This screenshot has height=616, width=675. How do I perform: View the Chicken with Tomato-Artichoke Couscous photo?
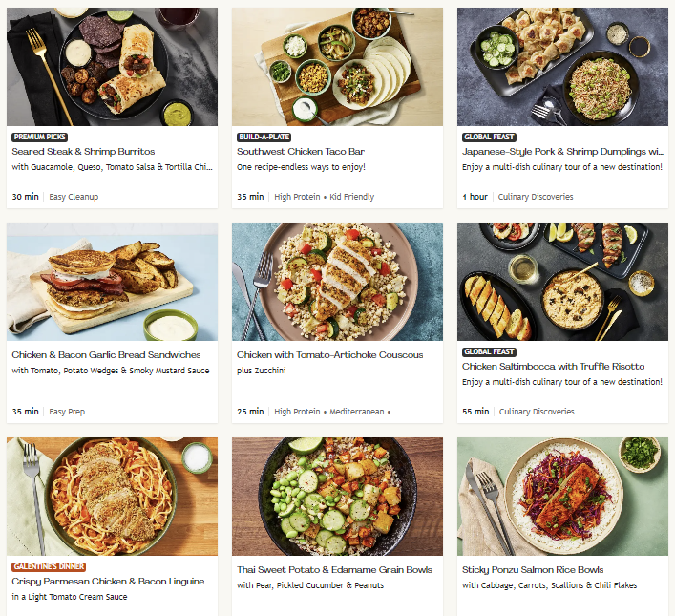[x=337, y=282]
